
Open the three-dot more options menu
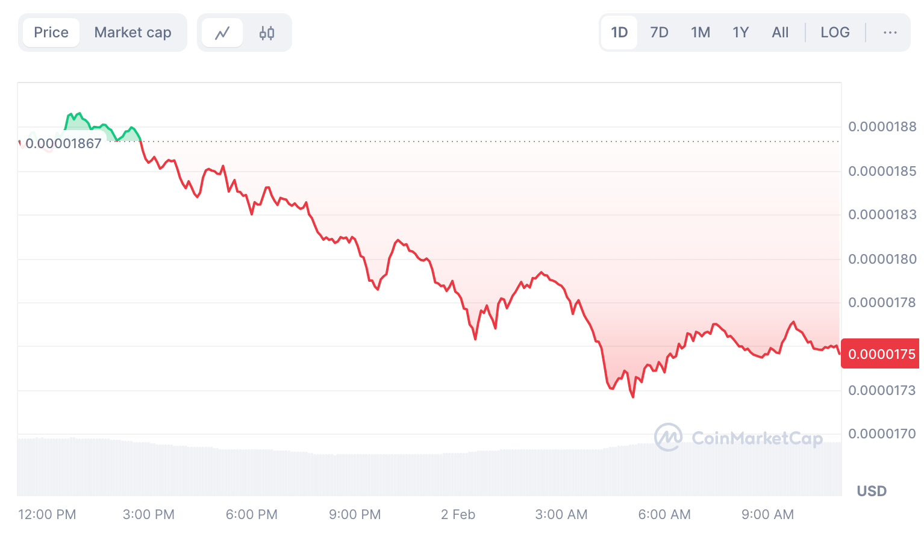890,33
